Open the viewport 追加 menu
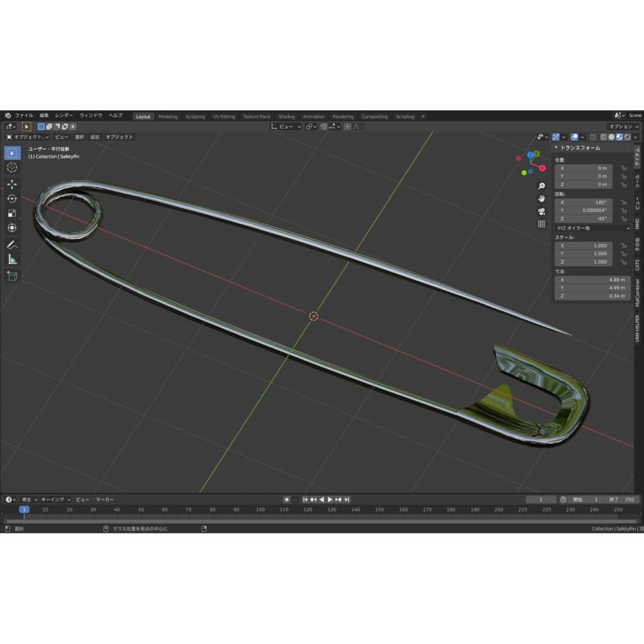Viewport: 644px width, 644px height. (95, 137)
